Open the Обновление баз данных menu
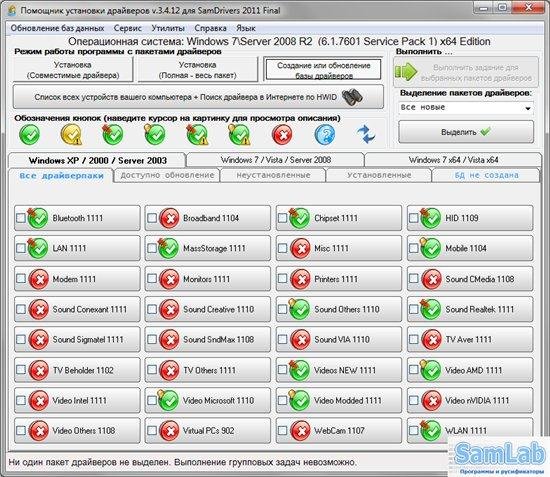This screenshot has height=477, width=550. point(57,28)
